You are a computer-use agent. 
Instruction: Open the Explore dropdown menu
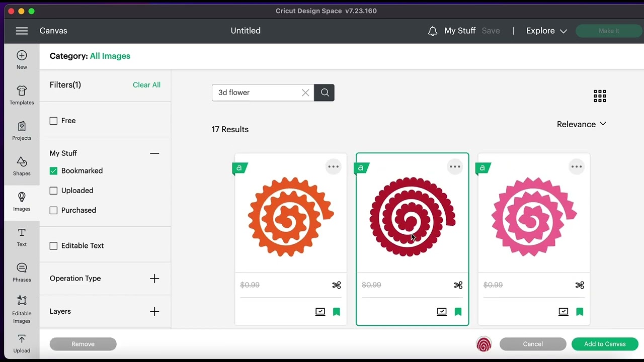(546, 31)
